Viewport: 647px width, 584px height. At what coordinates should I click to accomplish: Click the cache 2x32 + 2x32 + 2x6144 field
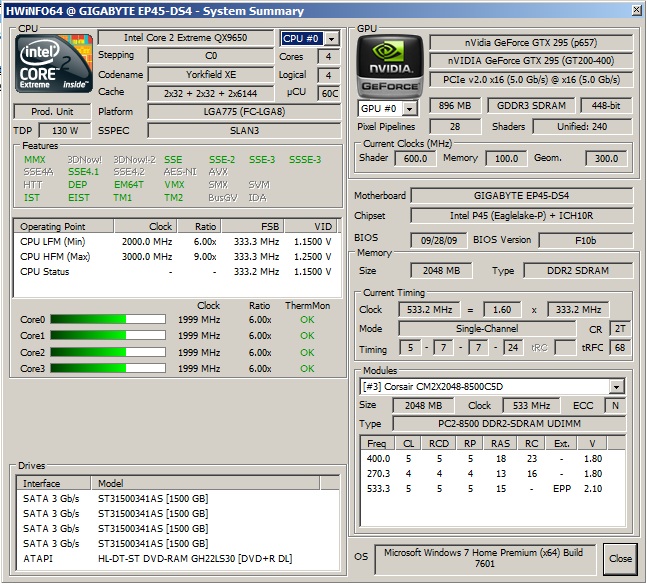coord(211,94)
